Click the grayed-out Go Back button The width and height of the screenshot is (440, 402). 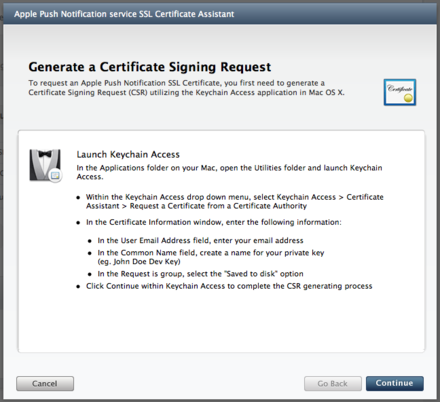pyautogui.click(x=333, y=383)
